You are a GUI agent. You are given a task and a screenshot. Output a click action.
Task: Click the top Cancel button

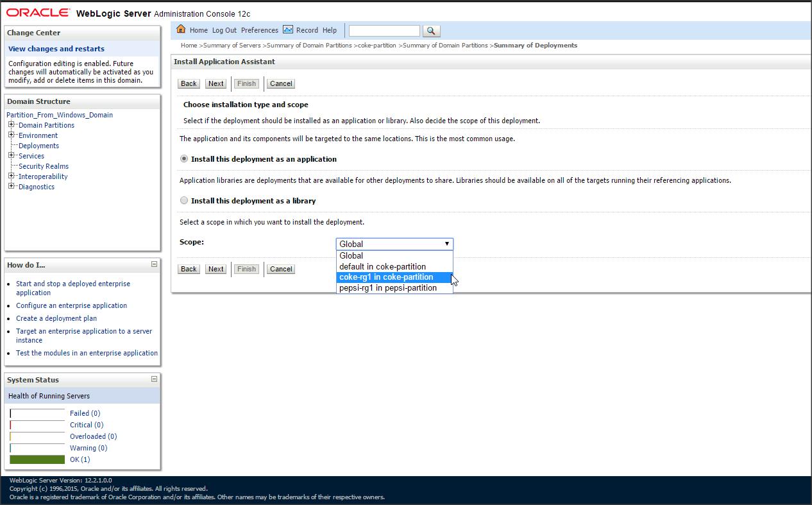click(x=281, y=83)
